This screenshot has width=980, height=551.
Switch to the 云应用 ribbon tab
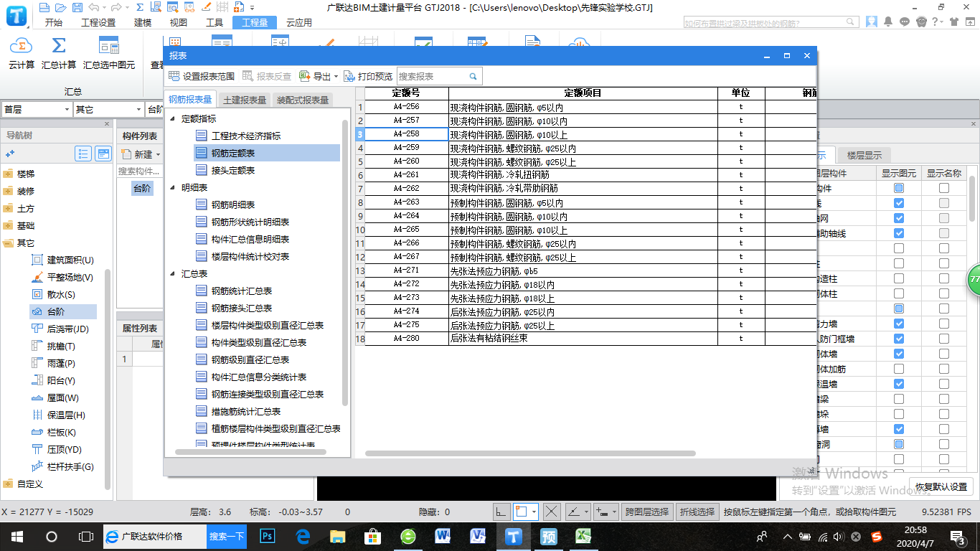click(298, 22)
